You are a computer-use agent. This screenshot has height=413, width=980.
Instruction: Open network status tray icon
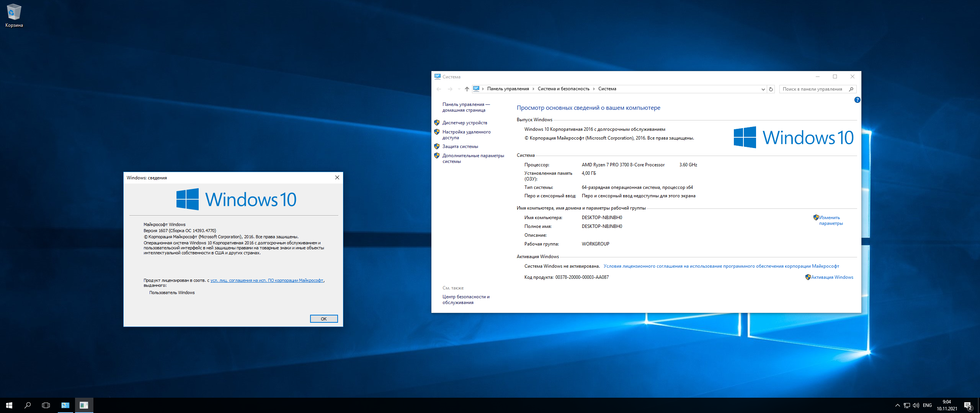point(906,405)
